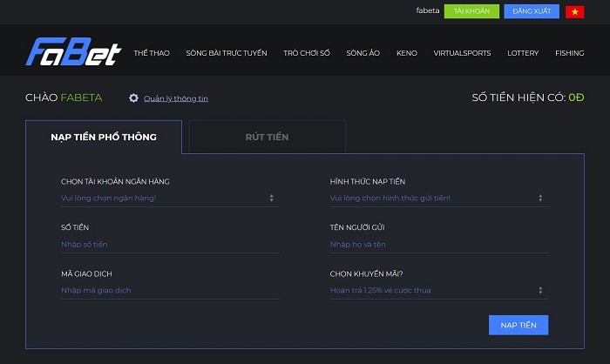The width and height of the screenshot is (610, 364).
Task: Open the bank account selection dropdown
Action: click(x=170, y=199)
